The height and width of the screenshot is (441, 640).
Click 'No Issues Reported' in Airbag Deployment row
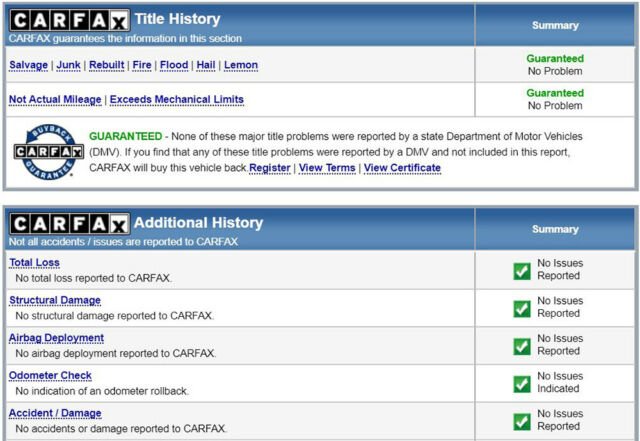pyautogui.click(x=560, y=345)
